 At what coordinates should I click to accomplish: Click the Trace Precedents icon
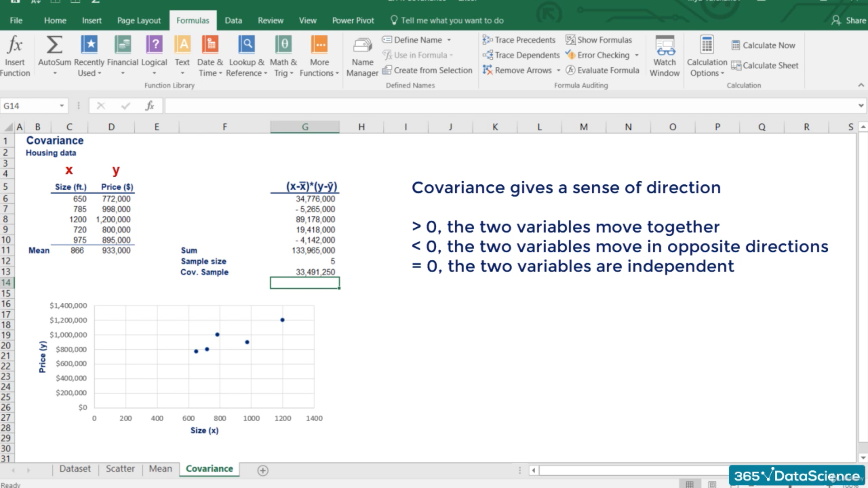(487, 40)
